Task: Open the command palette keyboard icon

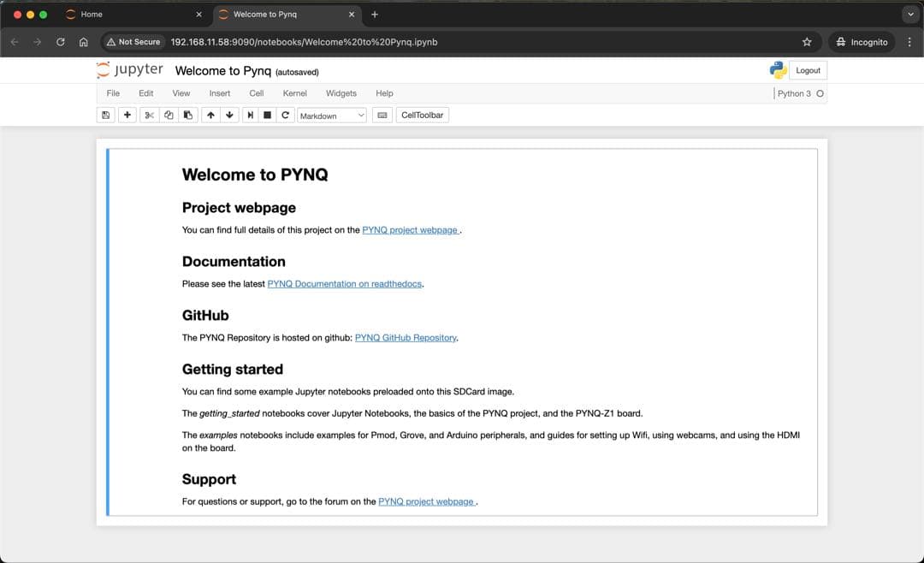Action: 382,116
